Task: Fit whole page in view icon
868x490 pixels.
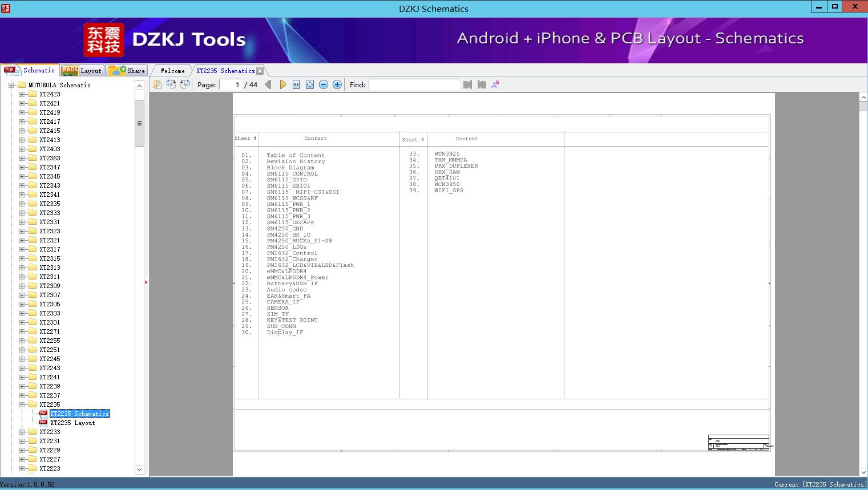Action: tap(310, 84)
